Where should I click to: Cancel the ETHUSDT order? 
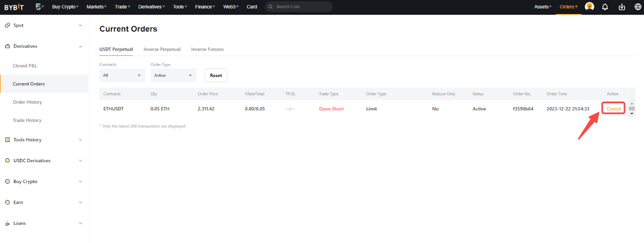[614, 109]
